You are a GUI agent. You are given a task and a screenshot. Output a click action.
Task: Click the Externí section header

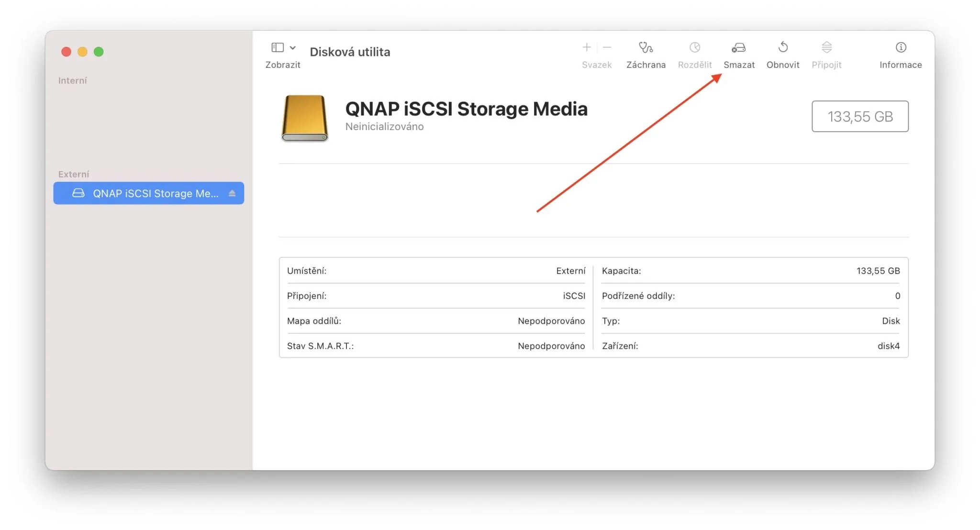click(x=74, y=174)
